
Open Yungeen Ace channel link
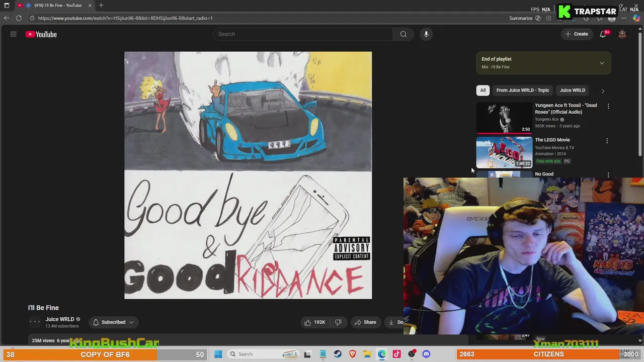(x=547, y=119)
